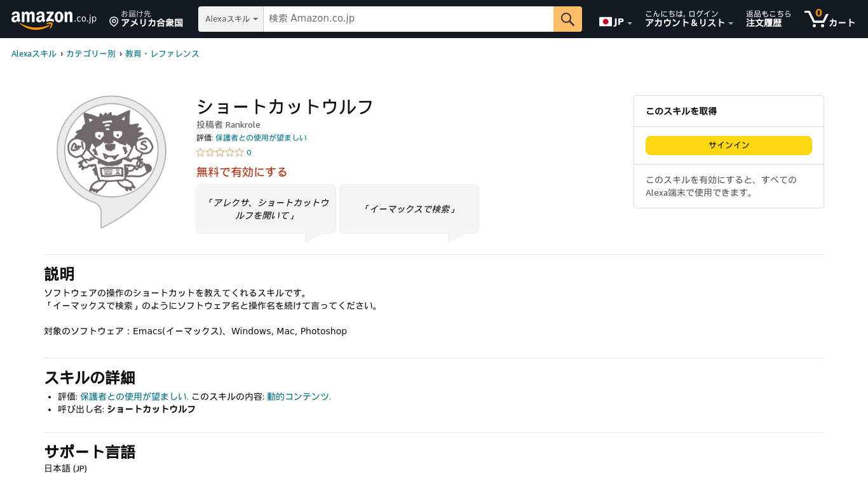This screenshot has width=868, height=488.
Task: Click the 無料で有効にする text
Action: (241, 172)
